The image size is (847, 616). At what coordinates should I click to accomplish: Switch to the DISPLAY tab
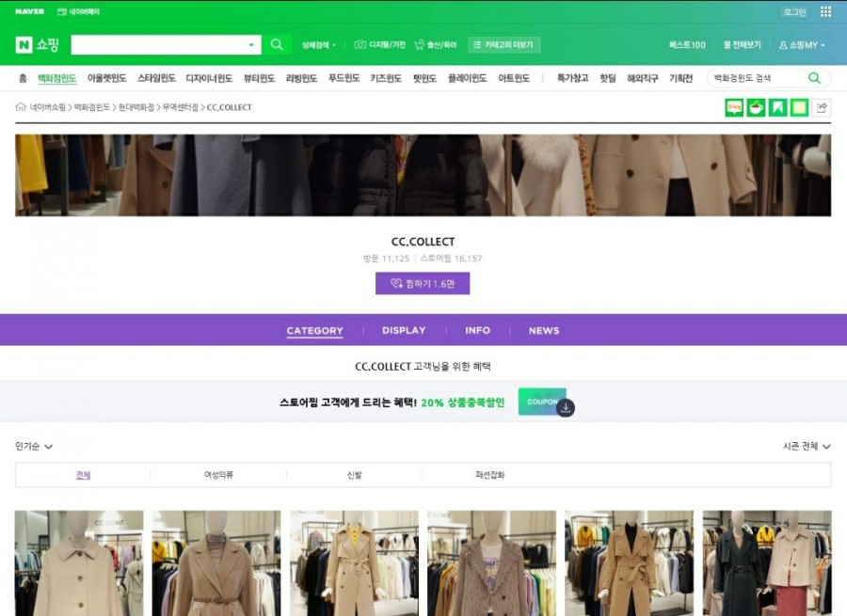(x=404, y=330)
